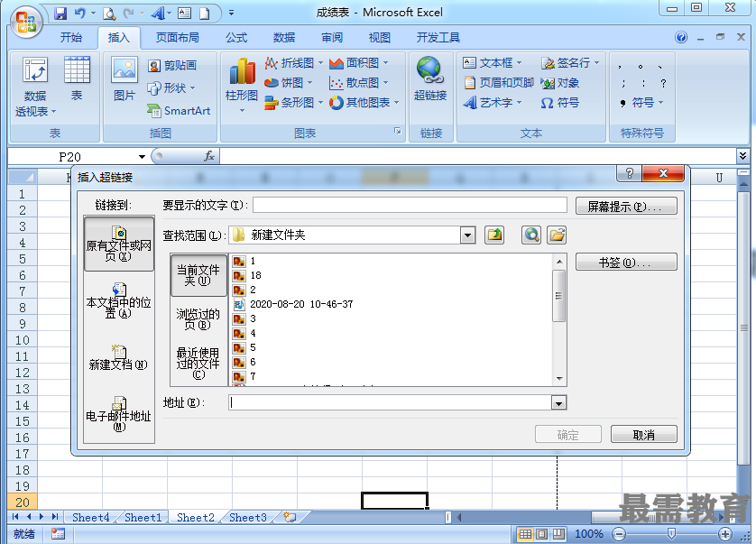Click Cancel (取消) in hyperlink dialog

[x=643, y=435]
